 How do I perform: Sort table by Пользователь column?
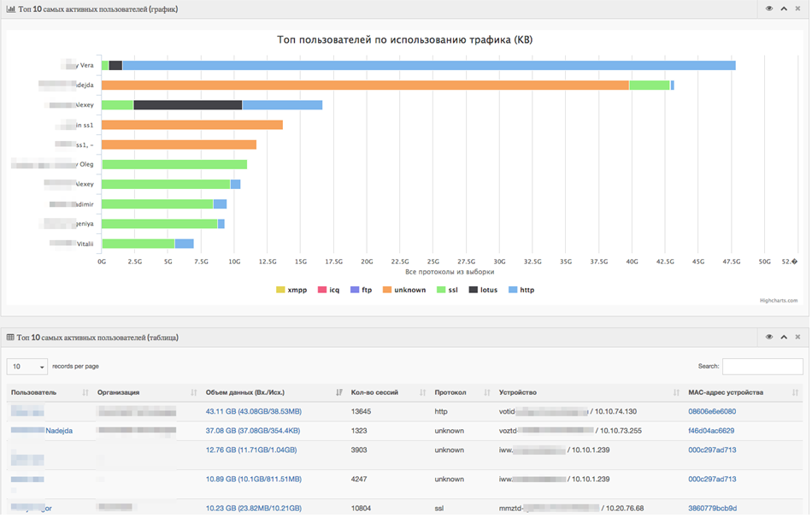pos(50,392)
